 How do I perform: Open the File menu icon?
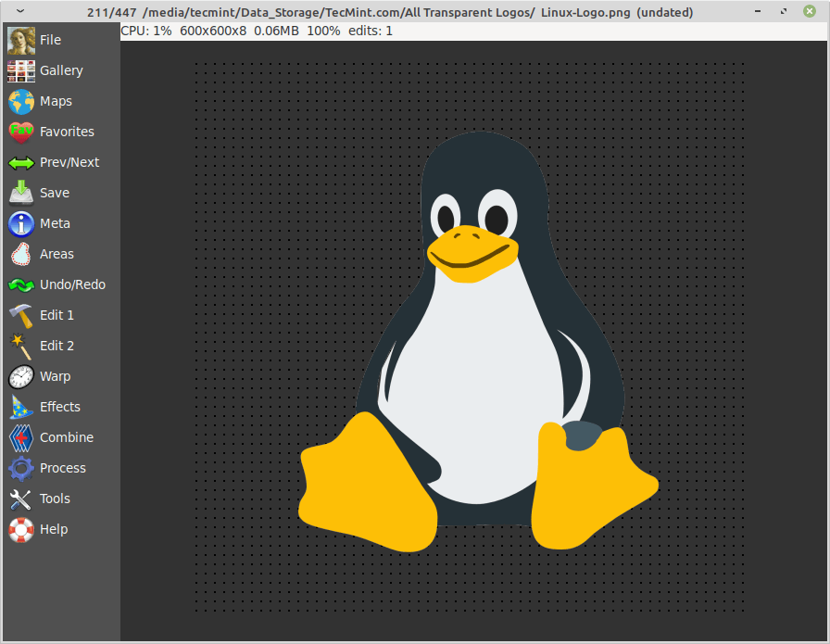21,40
